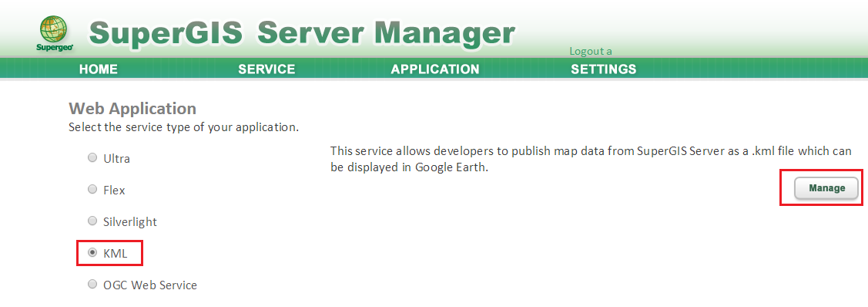Click the Web Application heading
The height and width of the screenshot is (307, 868).
[x=132, y=108]
